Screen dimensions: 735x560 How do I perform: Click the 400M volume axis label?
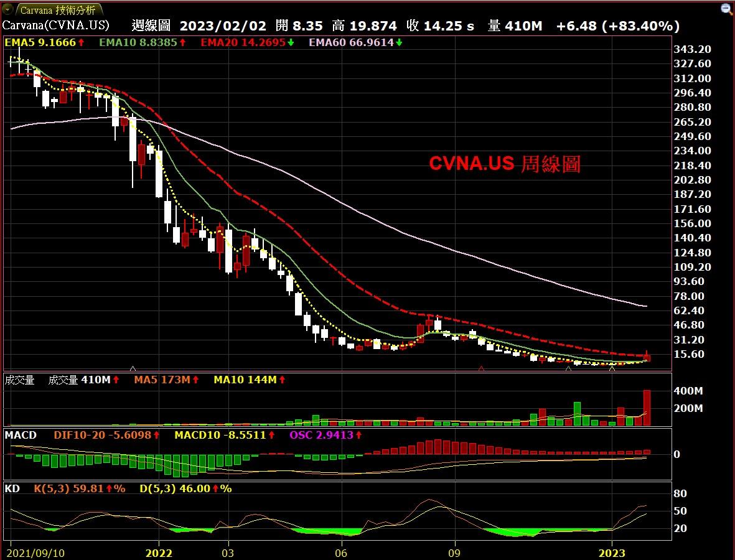(x=688, y=391)
